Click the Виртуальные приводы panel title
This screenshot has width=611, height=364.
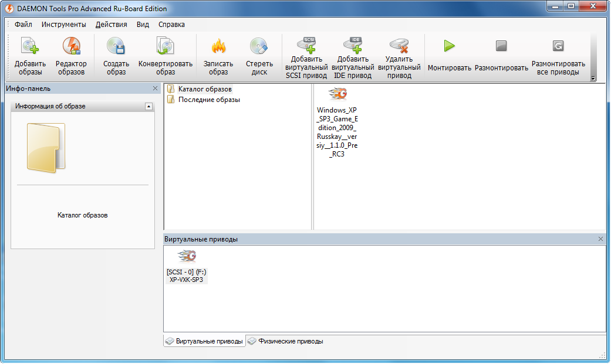[201, 239]
